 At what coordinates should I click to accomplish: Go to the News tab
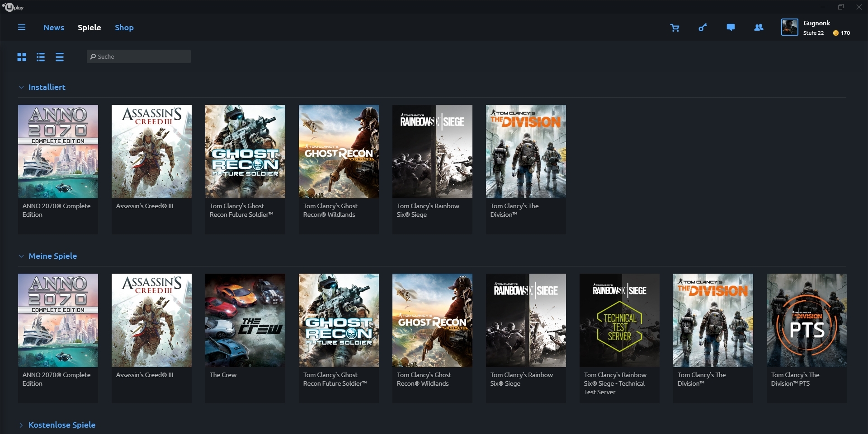point(54,28)
